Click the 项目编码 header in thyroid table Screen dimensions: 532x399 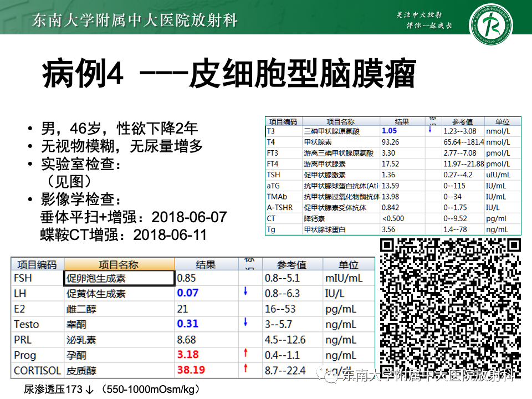[x=283, y=121]
